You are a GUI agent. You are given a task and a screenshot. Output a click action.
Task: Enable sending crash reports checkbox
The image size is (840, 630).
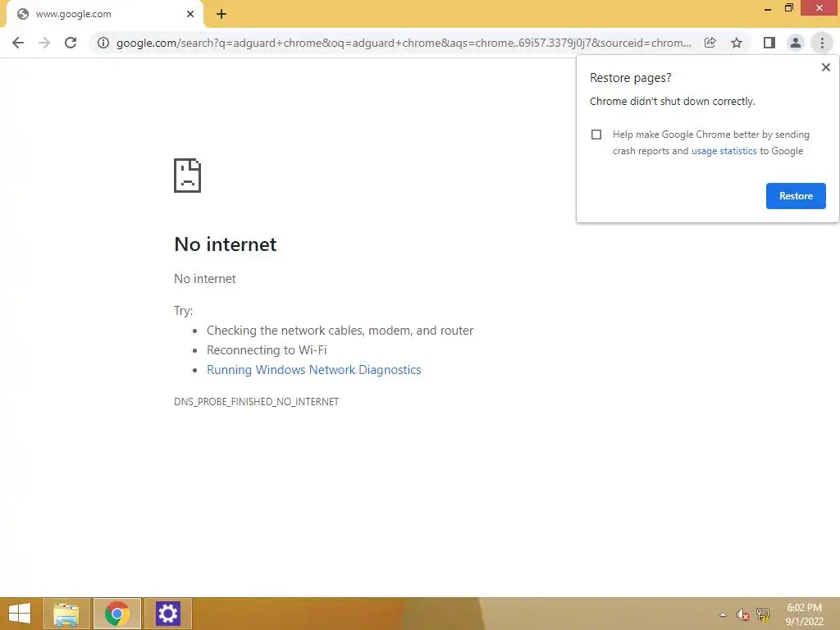click(x=596, y=135)
